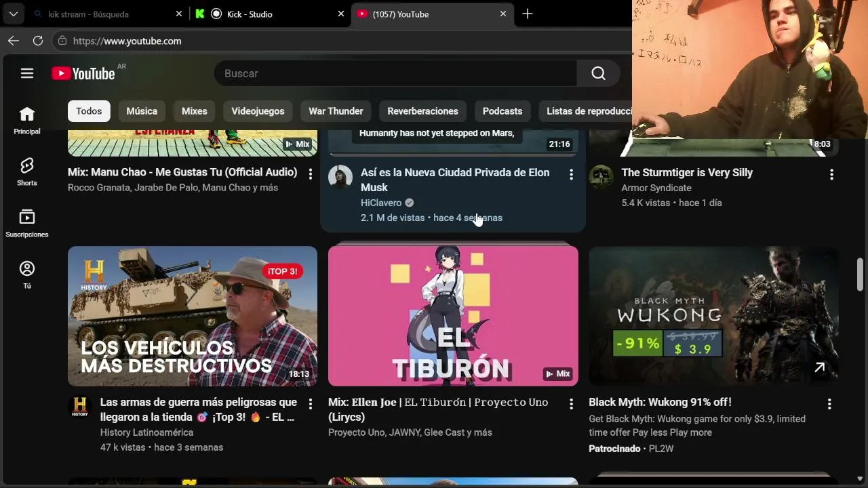This screenshot has height=488, width=868.
Task: Visit History Latinoamérica channel name link
Action: 146,432
